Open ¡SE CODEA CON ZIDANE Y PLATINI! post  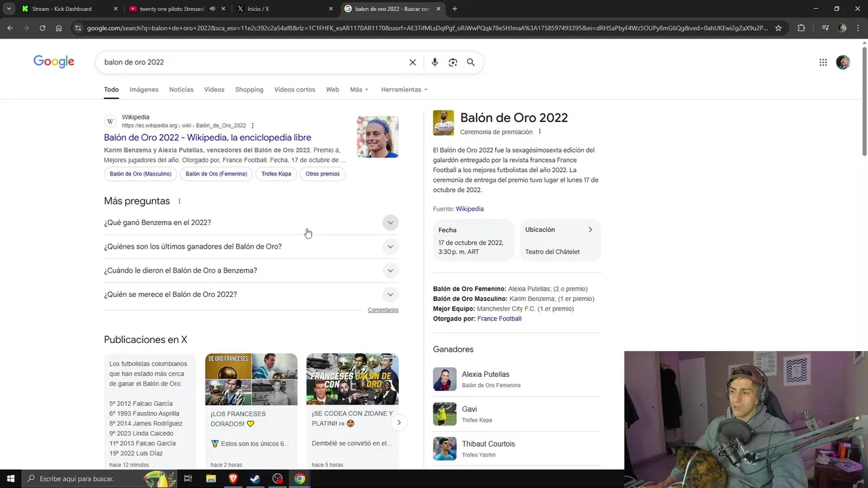point(353,411)
